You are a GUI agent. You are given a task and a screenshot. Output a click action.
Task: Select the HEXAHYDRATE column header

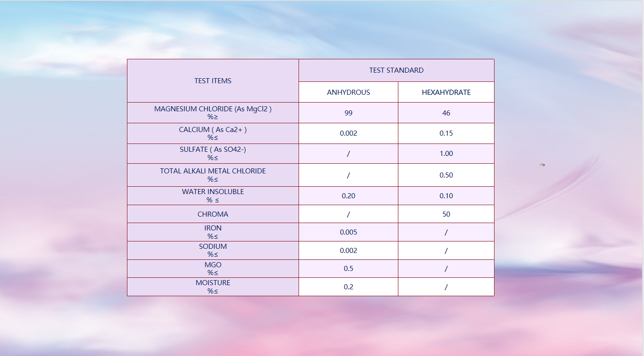(x=446, y=92)
